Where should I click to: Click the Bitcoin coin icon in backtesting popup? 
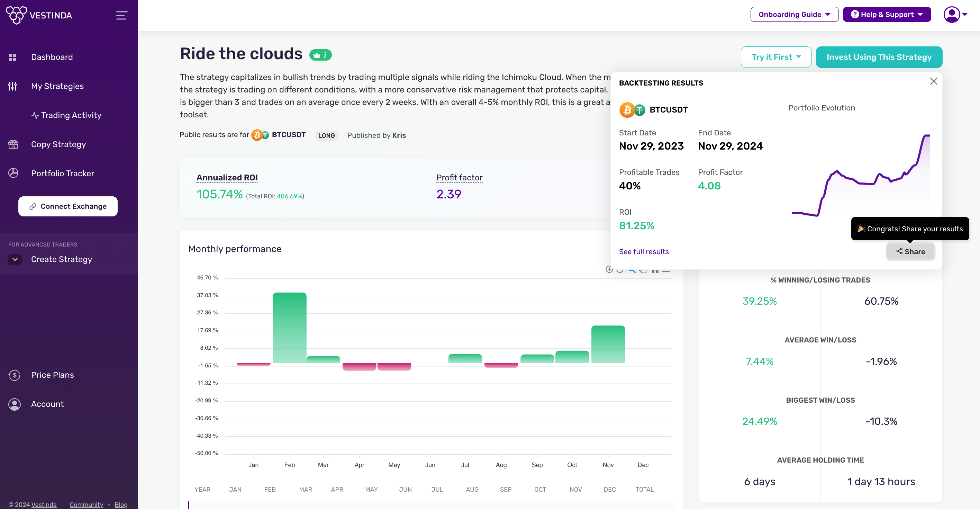point(627,110)
